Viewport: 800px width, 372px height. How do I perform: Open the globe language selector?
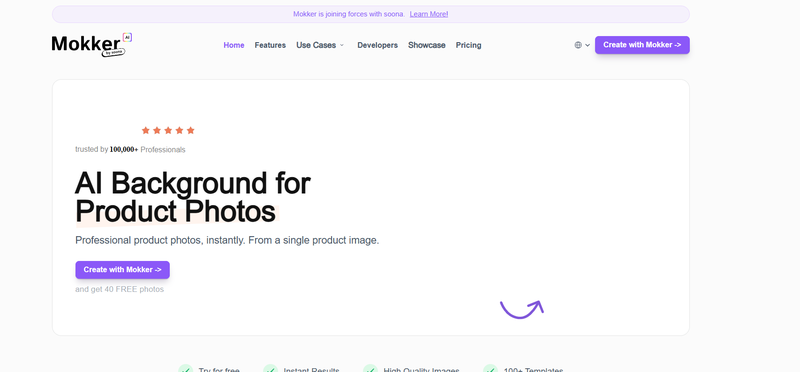click(x=578, y=45)
